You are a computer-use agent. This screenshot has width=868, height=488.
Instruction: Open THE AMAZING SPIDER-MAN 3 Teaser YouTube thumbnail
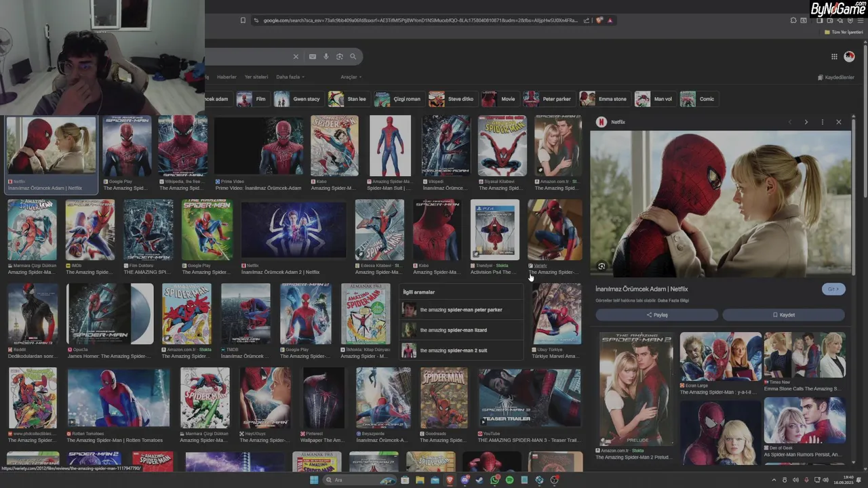(x=530, y=398)
